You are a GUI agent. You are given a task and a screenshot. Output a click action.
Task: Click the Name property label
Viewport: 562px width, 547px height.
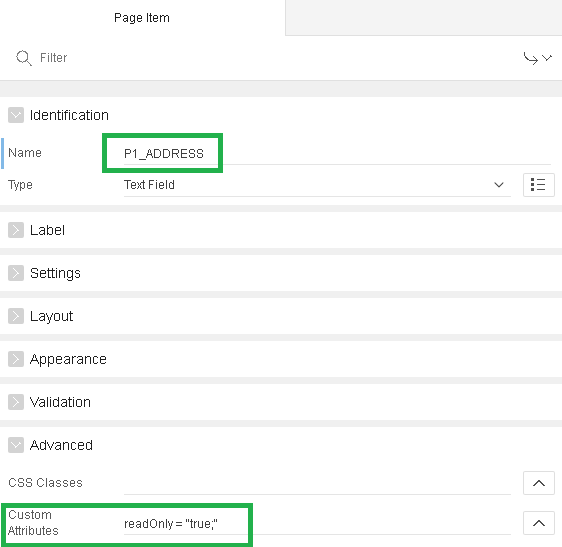(x=25, y=153)
